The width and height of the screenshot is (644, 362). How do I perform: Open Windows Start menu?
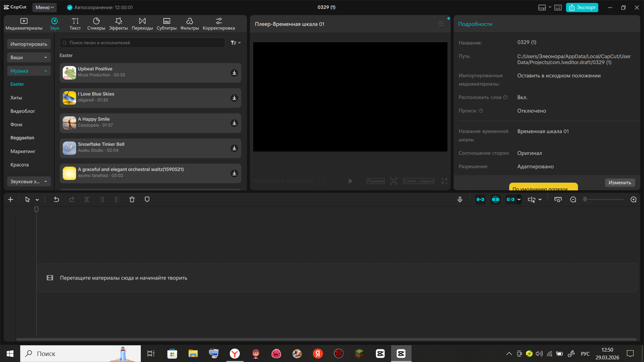coord(10,353)
